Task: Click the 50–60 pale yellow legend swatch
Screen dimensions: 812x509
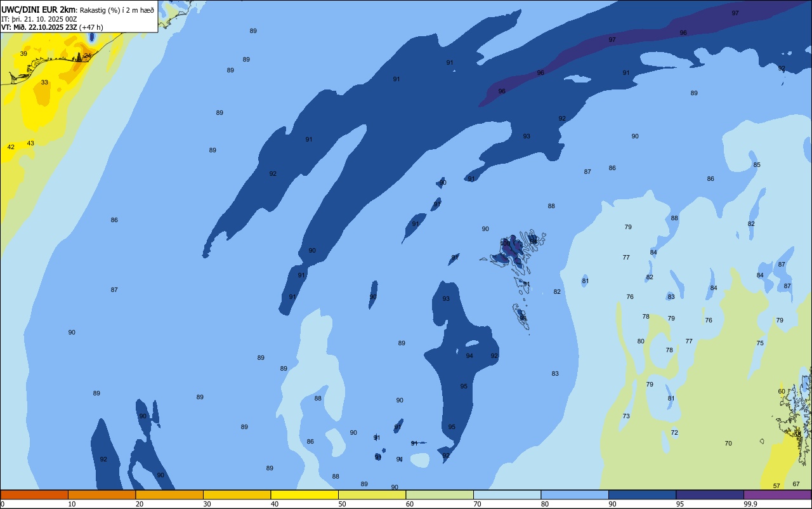Action: (x=372, y=494)
